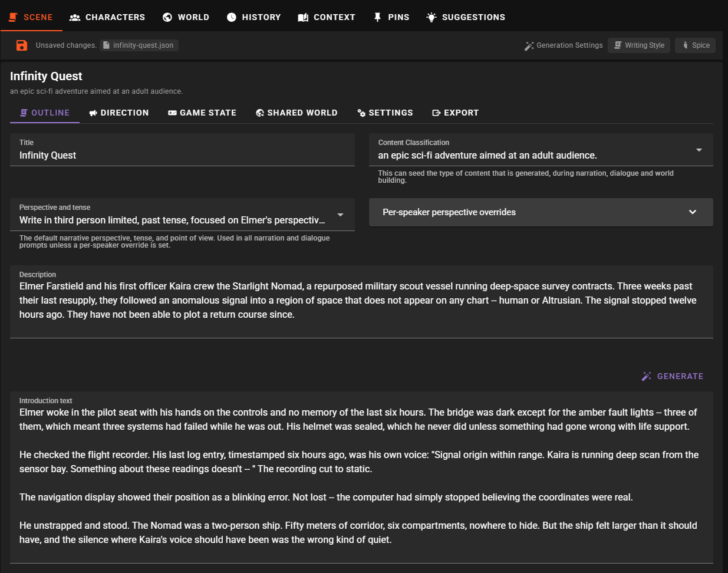Screen dimensions: 728x573
Task: Click the Spice button
Action: pos(696,45)
